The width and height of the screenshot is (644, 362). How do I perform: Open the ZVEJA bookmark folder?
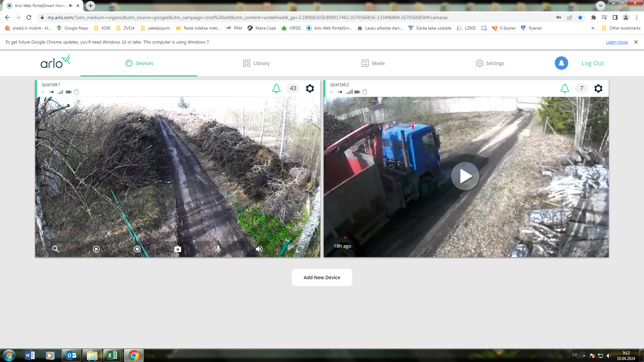125,28
